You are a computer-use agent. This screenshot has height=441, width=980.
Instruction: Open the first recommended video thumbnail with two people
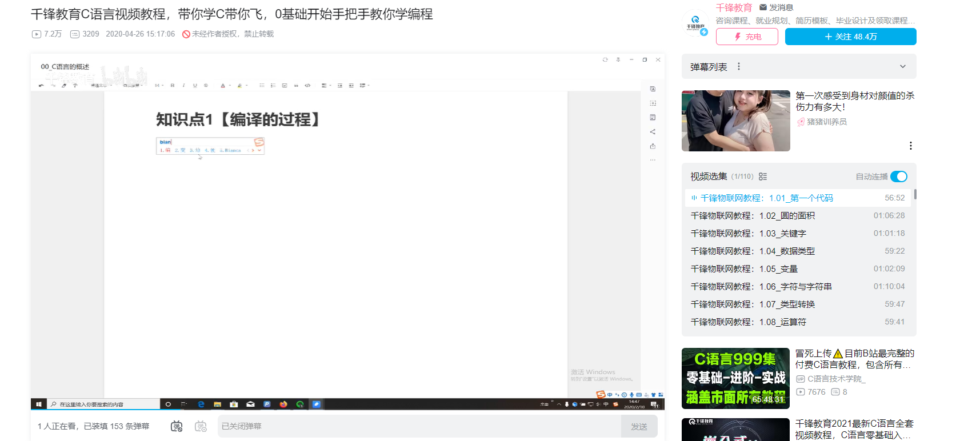pyautogui.click(x=735, y=121)
